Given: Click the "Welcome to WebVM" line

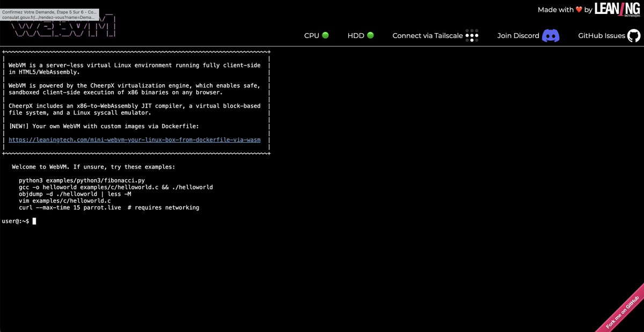Looking at the screenshot, I should pyautogui.click(x=93, y=167).
